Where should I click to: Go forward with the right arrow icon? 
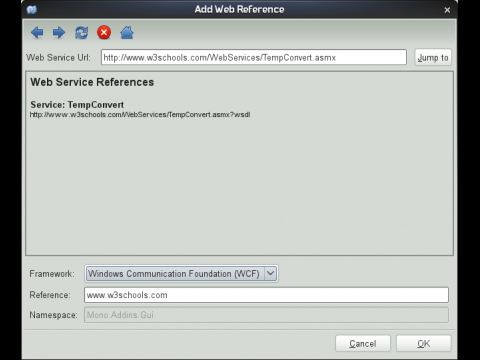tap(59, 33)
